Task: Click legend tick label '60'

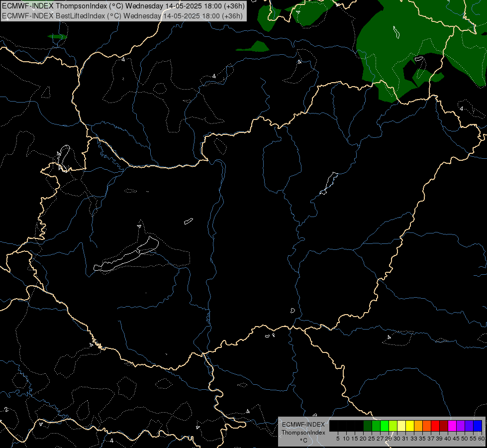Action: click(x=482, y=439)
